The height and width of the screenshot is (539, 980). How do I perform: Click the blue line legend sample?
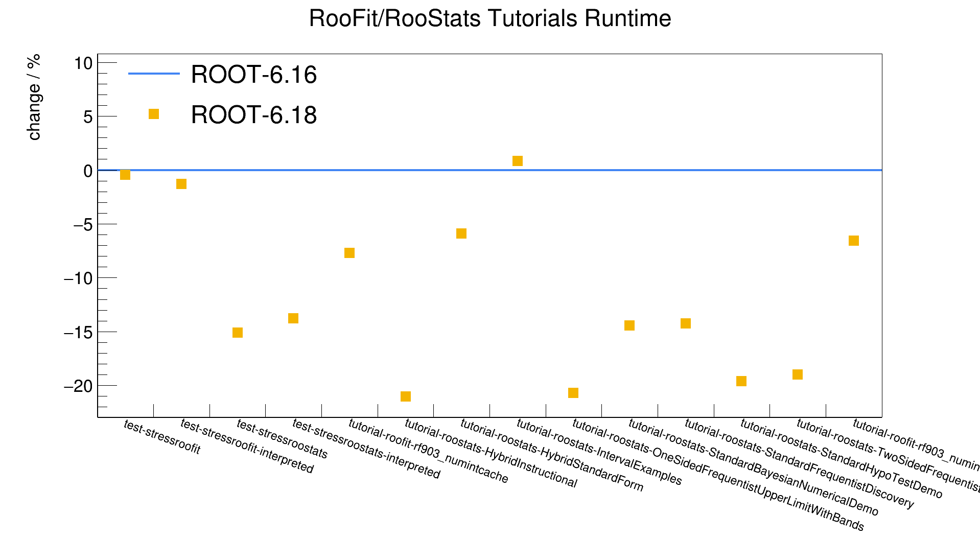point(154,74)
